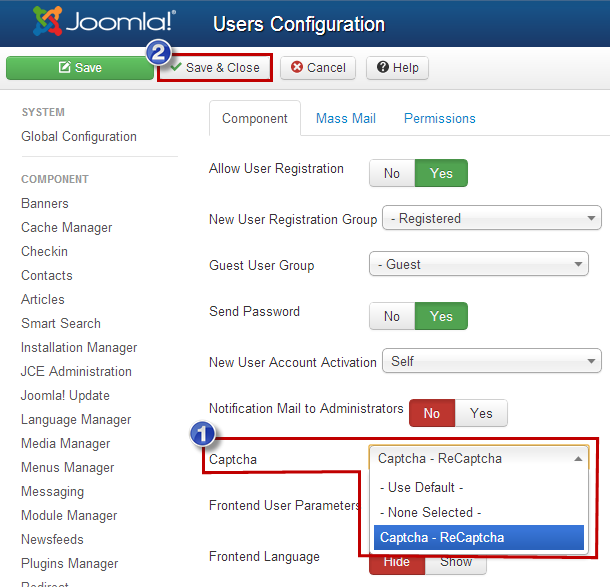This screenshot has height=587, width=610.
Task: Expand New User Account Activation dropdown
Action: pyautogui.click(x=492, y=361)
